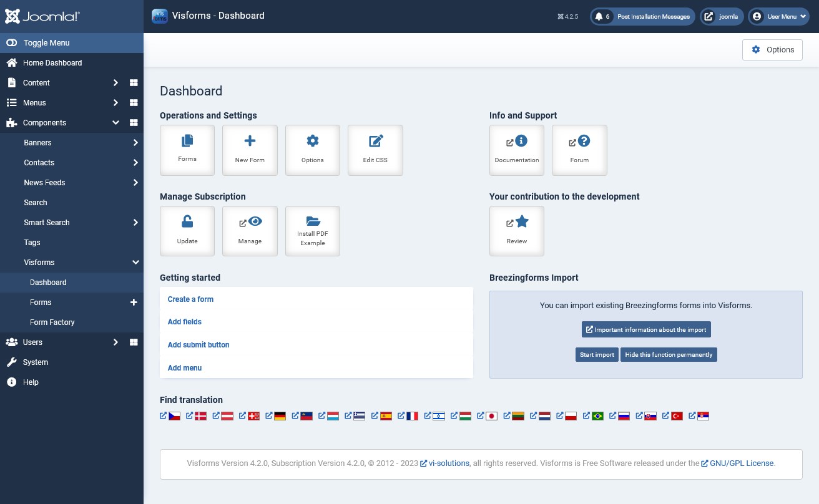Open the Edit CSS icon
This screenshot has width=819, height=504.
(x=375, y=150)
